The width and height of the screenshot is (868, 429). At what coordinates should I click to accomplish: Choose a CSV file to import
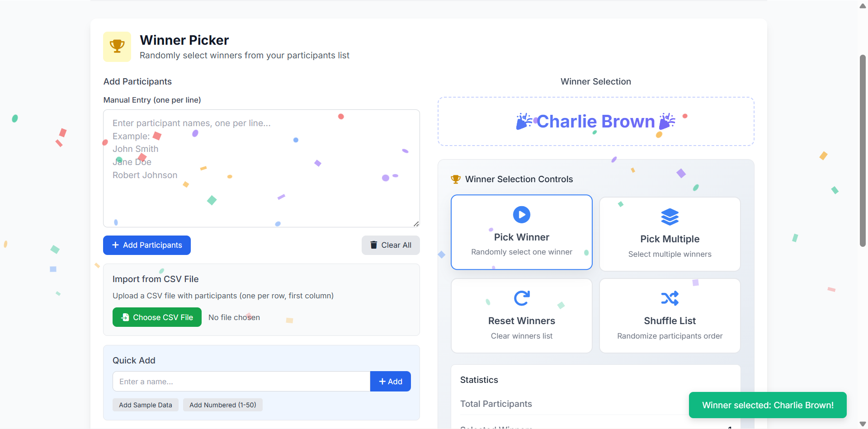click(157, 317)
